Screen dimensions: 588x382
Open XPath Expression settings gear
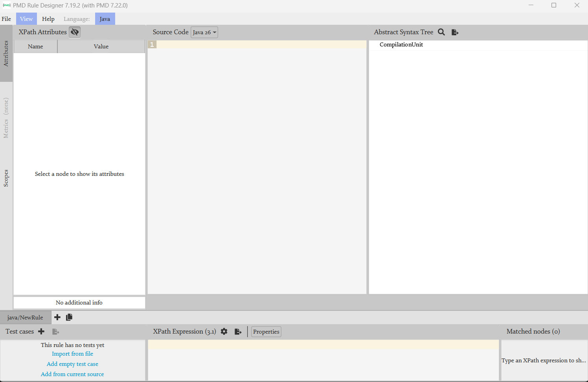224,332
